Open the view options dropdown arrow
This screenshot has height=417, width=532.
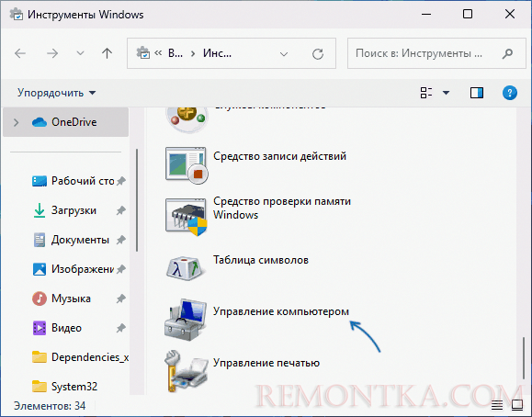[447, 93]
